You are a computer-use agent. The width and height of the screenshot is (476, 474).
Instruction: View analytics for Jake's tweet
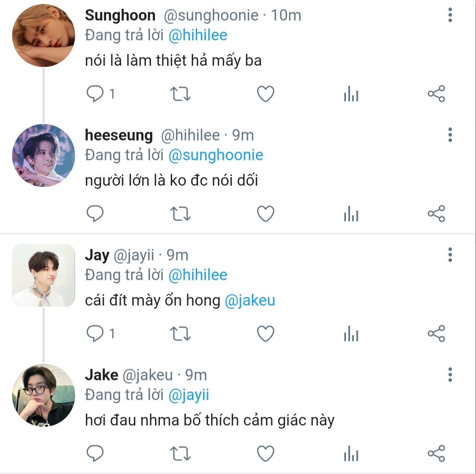point(351,454)
